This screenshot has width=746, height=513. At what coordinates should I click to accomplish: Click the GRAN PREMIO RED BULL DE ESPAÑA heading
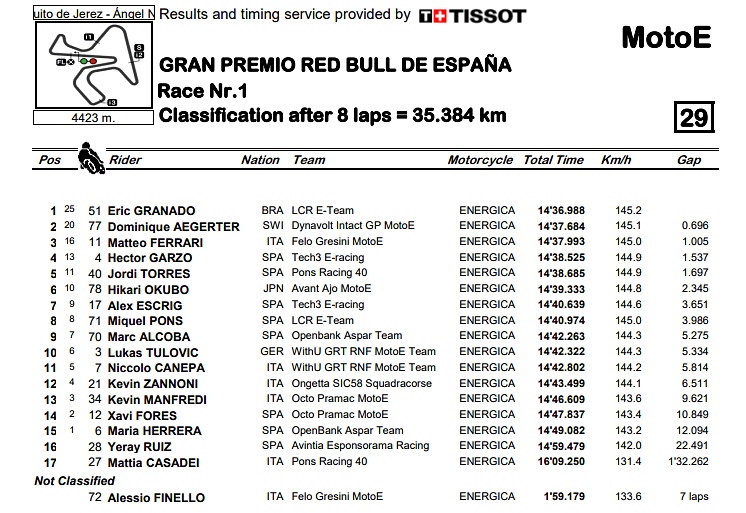coord(335,65)
